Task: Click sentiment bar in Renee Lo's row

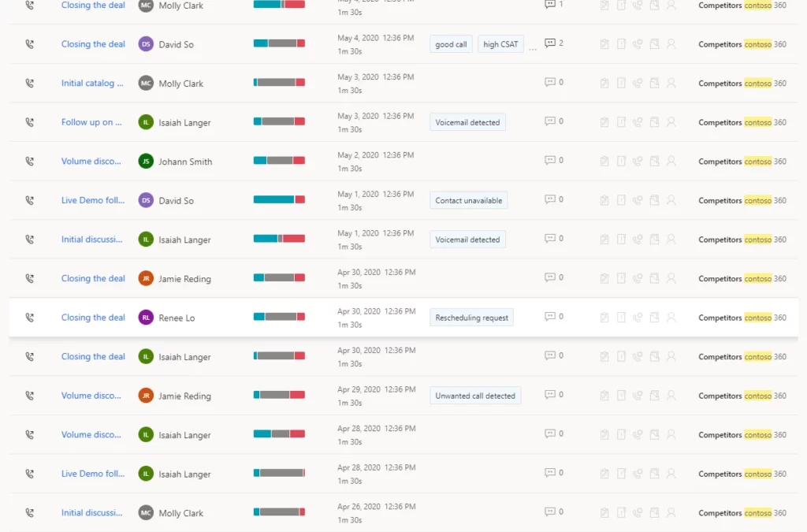Action: pyautogui.click(x=279, y=317)
